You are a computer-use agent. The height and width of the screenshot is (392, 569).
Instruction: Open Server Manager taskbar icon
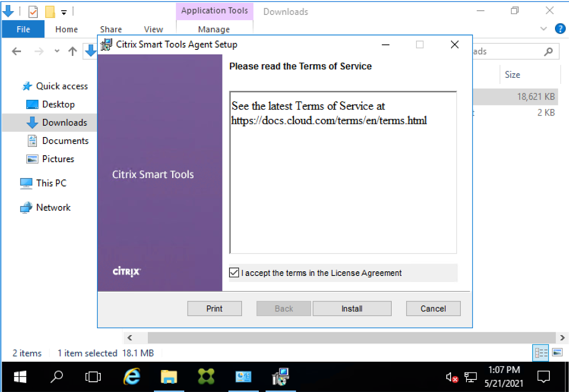[x=243, y=377]
